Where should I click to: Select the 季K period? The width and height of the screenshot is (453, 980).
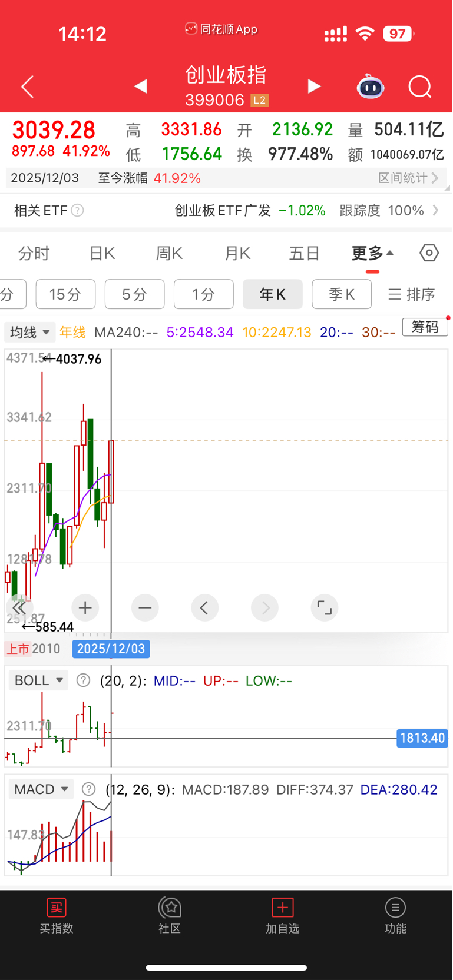pyautogui.click(x=342, y=294)
